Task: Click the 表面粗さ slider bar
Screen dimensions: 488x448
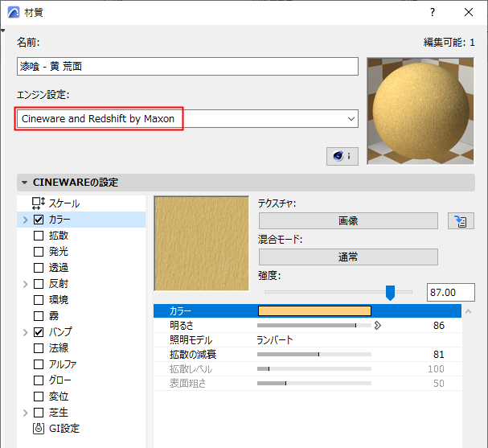Action: (314, 383)
